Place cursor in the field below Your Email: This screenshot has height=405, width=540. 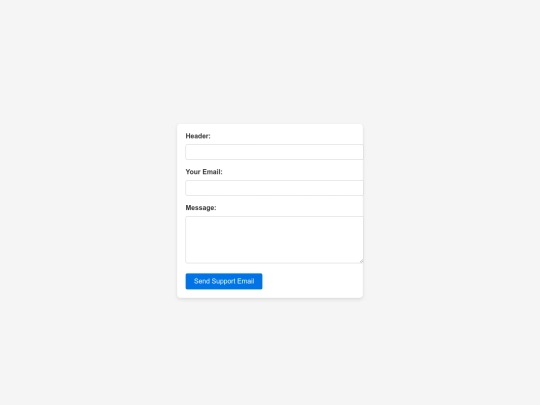[274, 188]
